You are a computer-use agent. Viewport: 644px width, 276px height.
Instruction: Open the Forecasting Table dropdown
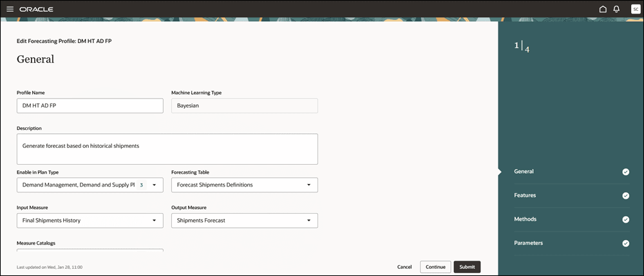pyautogui.click(x=244, y=185)
